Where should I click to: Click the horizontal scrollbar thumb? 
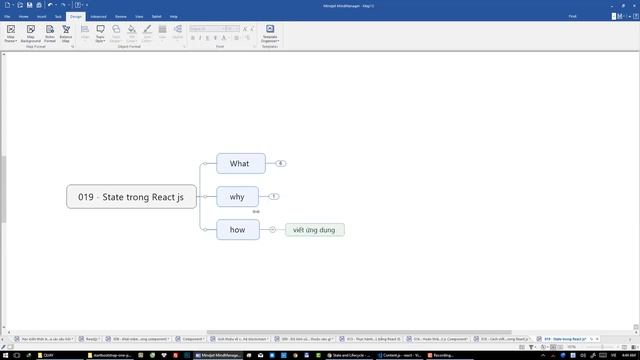(x=359, y=332)
